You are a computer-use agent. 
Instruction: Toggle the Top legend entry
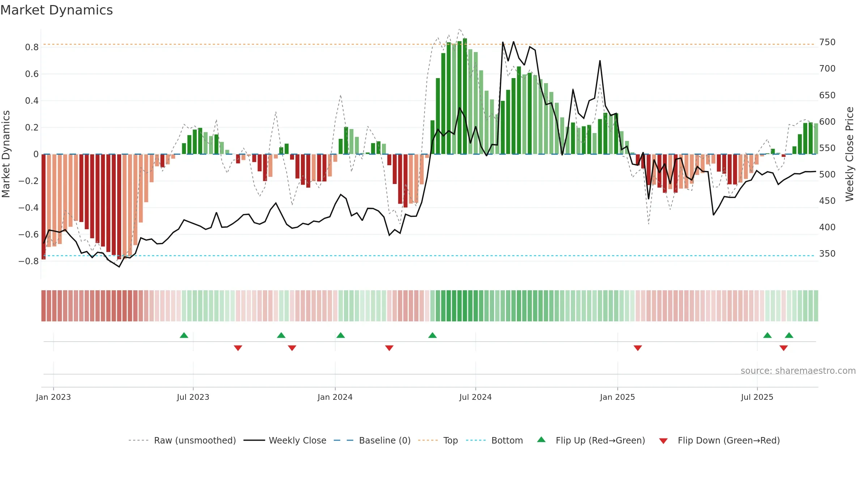(x=438, y=440)
